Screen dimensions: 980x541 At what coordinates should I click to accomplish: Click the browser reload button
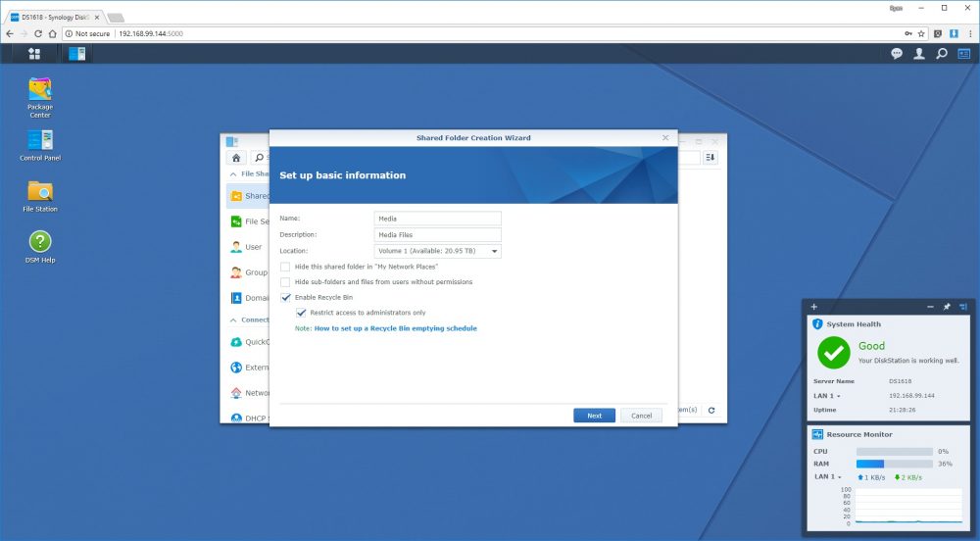point(38,33)
